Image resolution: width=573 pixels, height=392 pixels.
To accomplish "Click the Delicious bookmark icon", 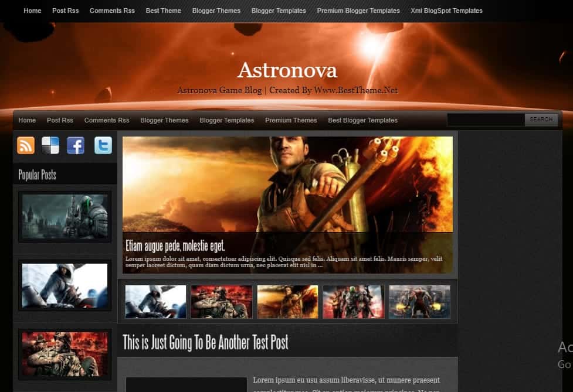I will click(x=50, y=145).
